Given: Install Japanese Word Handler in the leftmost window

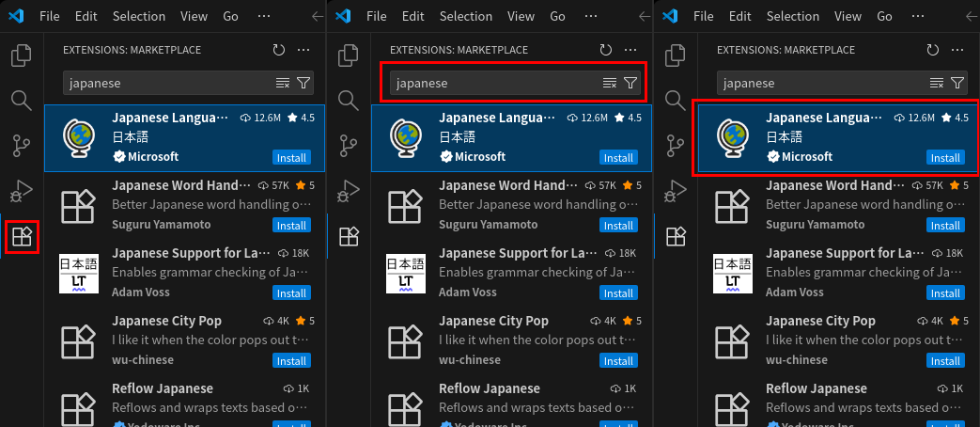Looking at the screenshot, I should [x=290, y=226].
